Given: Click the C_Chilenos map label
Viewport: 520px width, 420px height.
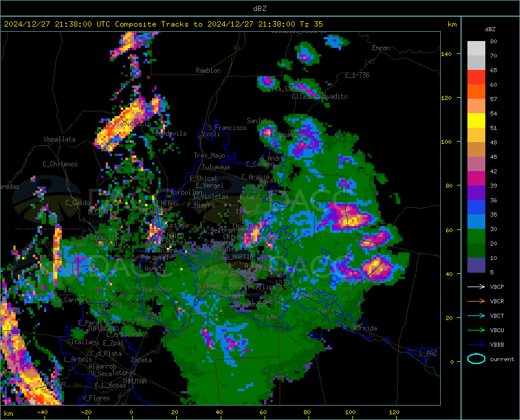Looking at the screenshot, I should [60, 164].
